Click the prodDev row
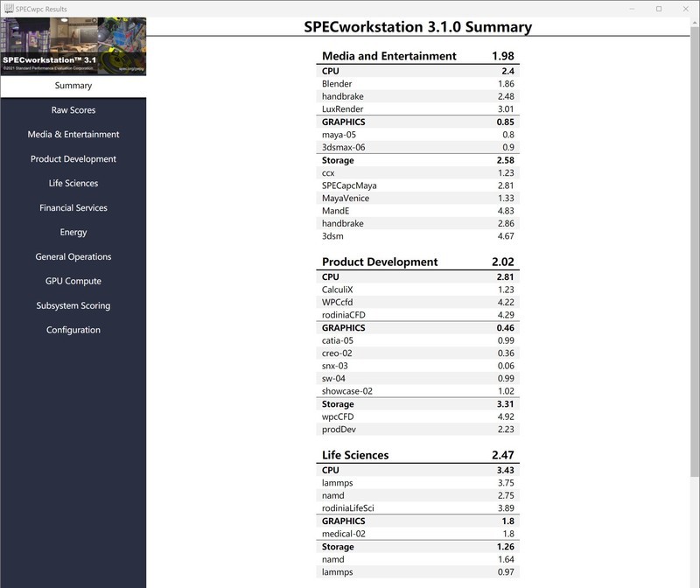 418,430
